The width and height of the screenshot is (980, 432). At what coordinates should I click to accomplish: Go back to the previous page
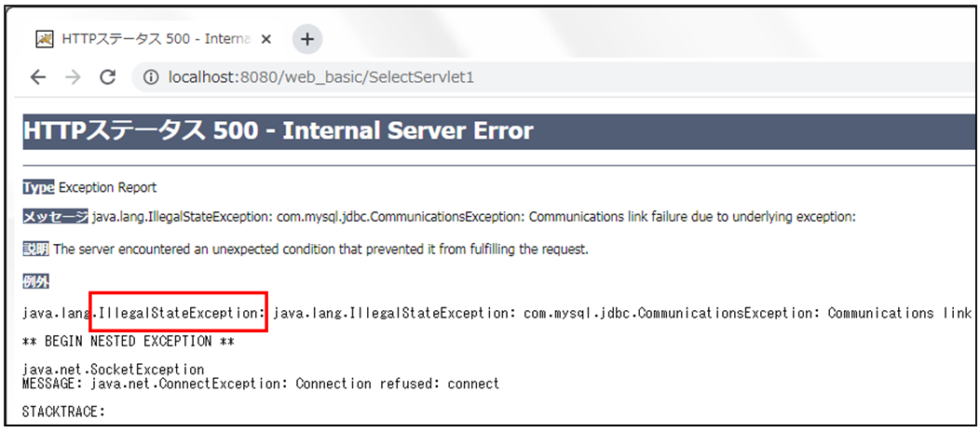click(38, 77)
